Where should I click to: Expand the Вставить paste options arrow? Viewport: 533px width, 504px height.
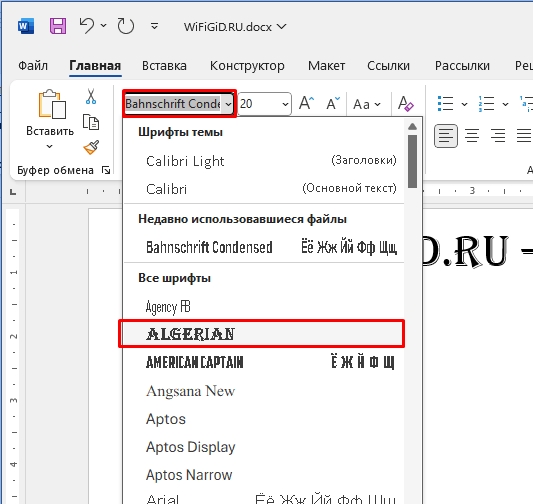click(x=50, y=146)
